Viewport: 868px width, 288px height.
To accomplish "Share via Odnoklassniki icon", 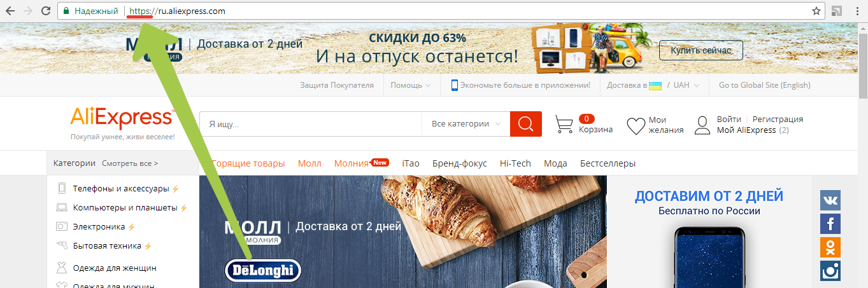I will 830,247.
